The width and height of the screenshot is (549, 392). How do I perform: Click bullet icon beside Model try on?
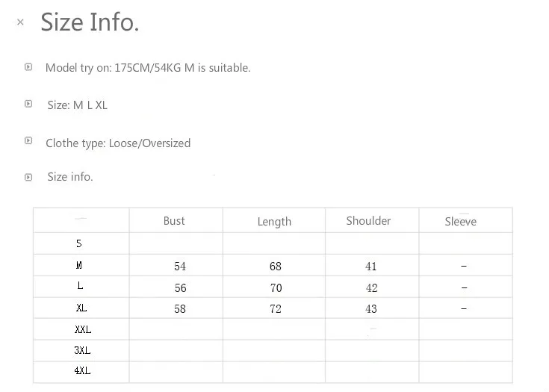point(28,67)
